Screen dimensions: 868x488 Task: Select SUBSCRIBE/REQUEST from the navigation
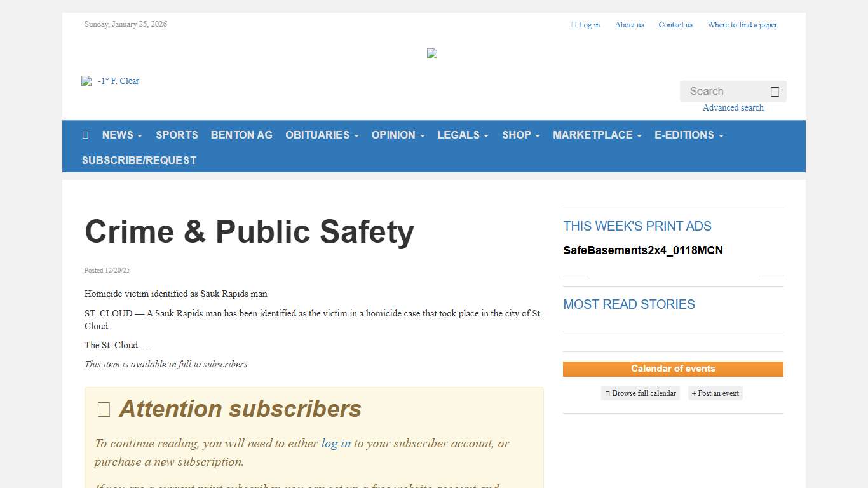pyautogui.click(x=139, y=160)
